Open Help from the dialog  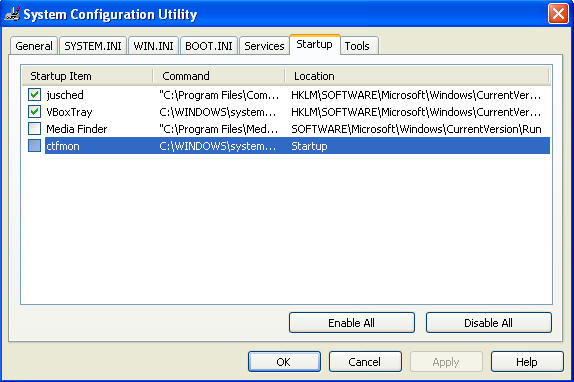point(527,362)
